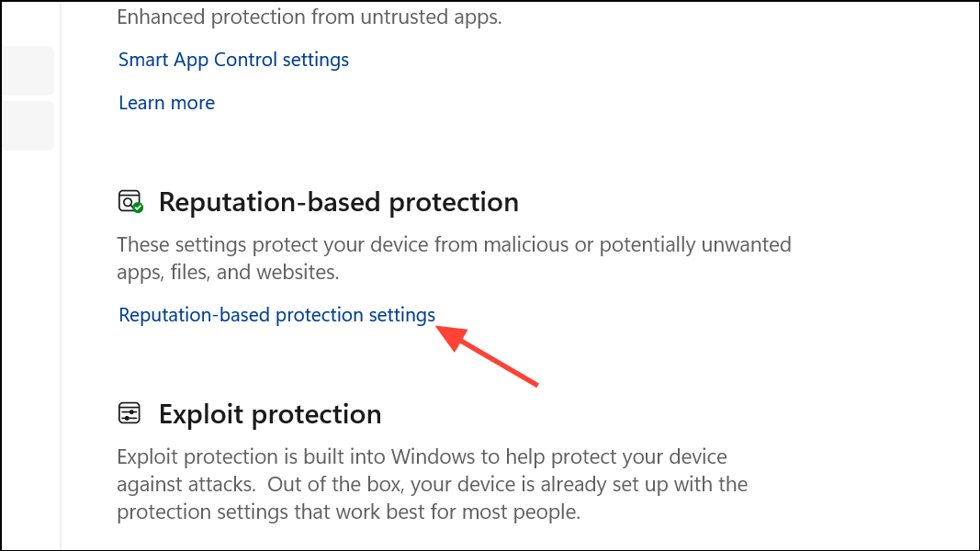Select the text about untrusted apps protection
The width and height of the screenshot is (980, 551).
pos(309,17)
